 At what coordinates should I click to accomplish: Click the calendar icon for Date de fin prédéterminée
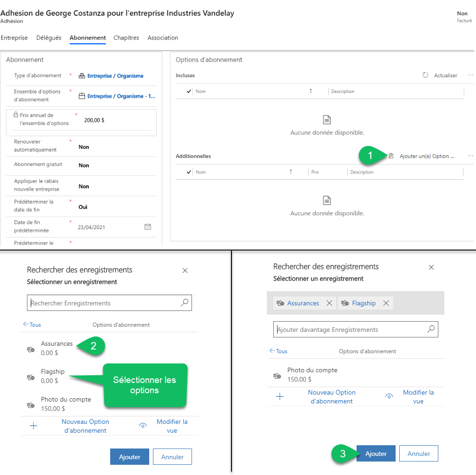pyautogui.click(x=148, y=227)
